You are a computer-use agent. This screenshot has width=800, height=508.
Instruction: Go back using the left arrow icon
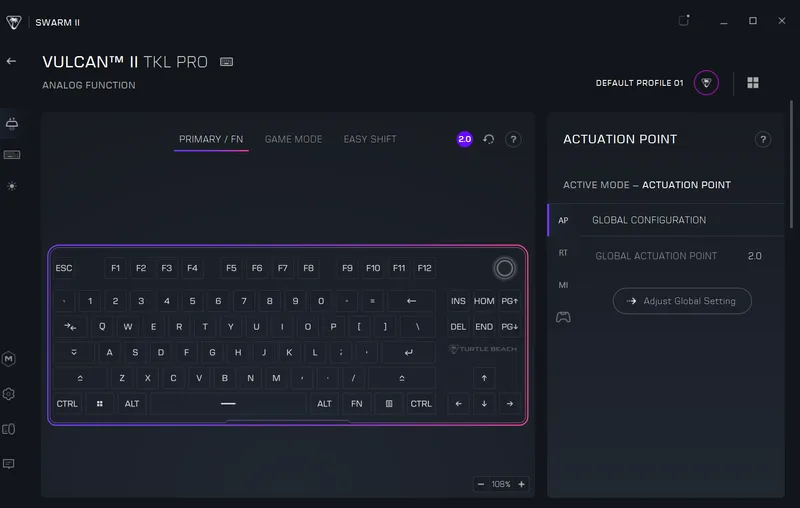(x=11, y=61)
